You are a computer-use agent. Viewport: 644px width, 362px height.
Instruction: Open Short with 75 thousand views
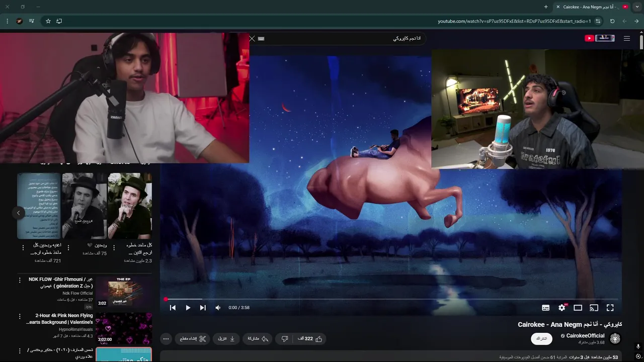[x=84, y=206]
